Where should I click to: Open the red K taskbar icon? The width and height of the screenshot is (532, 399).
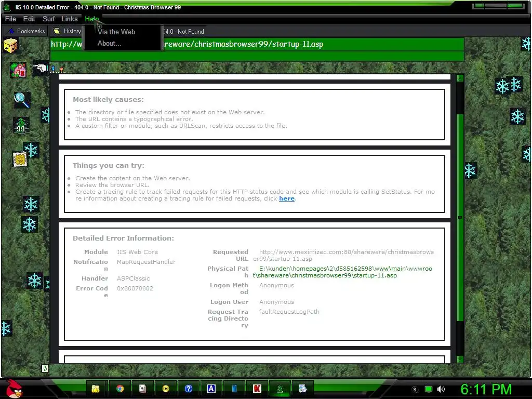[x=257, y=389]
